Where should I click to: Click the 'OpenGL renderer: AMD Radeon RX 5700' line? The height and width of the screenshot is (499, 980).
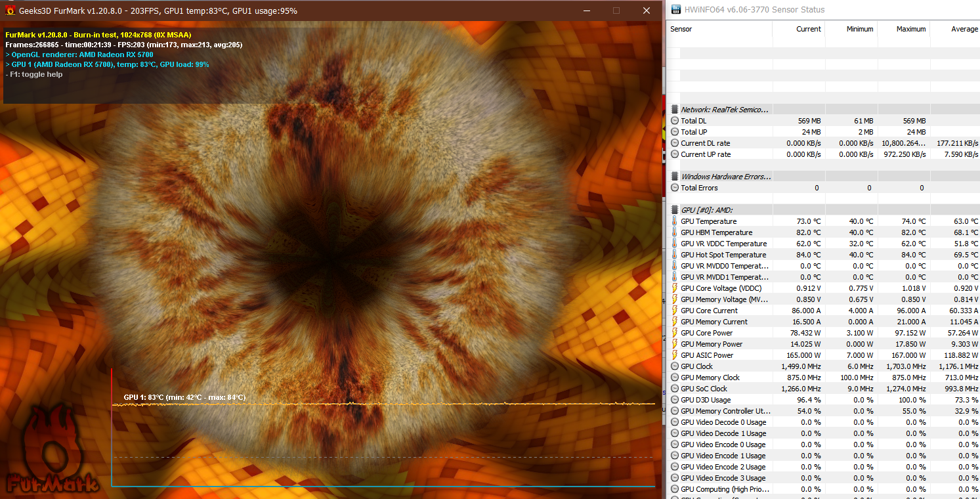(79, 54)
